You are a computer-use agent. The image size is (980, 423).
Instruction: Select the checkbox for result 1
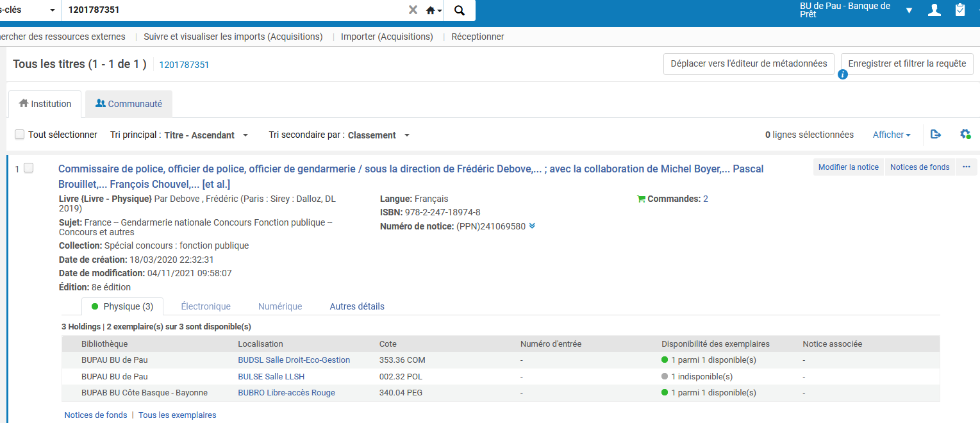(28, 169)
